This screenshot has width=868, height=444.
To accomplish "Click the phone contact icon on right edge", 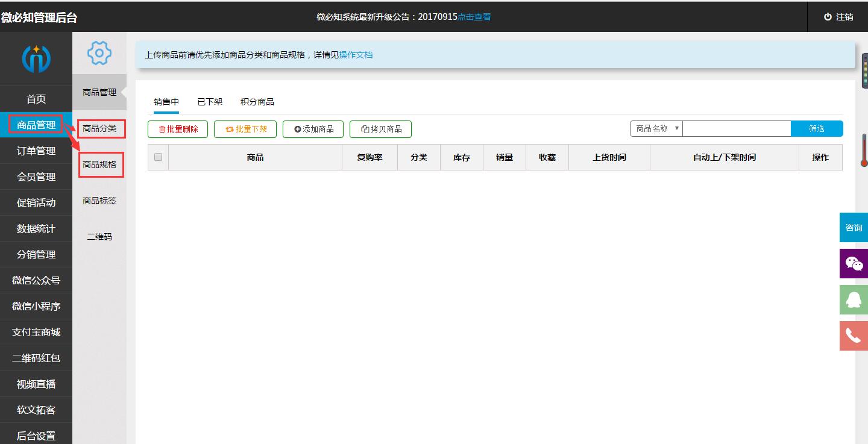I will [854, 336].
